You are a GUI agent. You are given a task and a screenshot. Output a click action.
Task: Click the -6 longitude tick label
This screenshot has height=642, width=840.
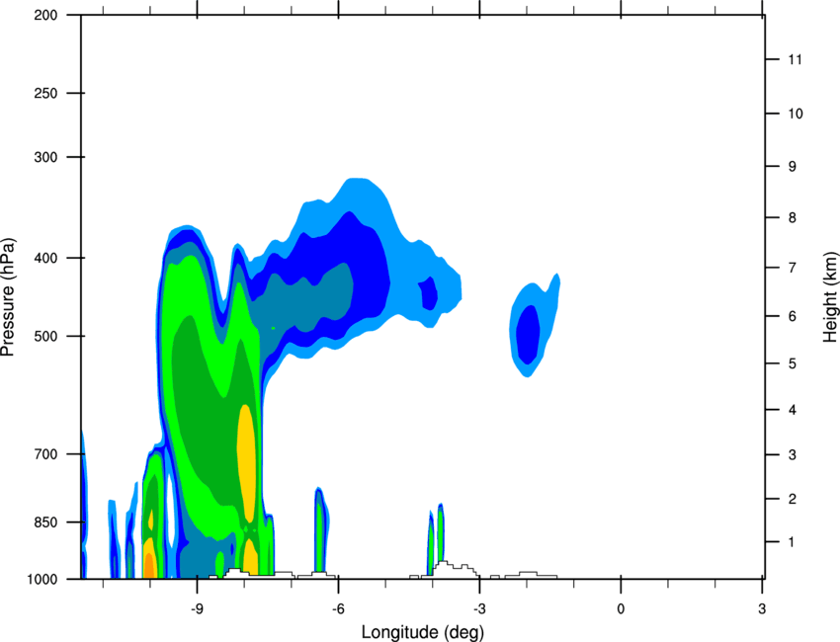[x=338, y=609]
